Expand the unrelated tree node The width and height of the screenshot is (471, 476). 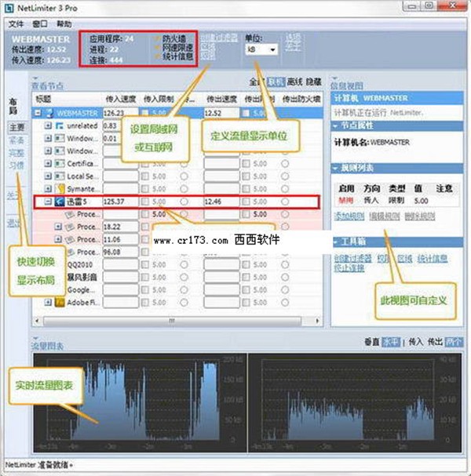point(48,125)
